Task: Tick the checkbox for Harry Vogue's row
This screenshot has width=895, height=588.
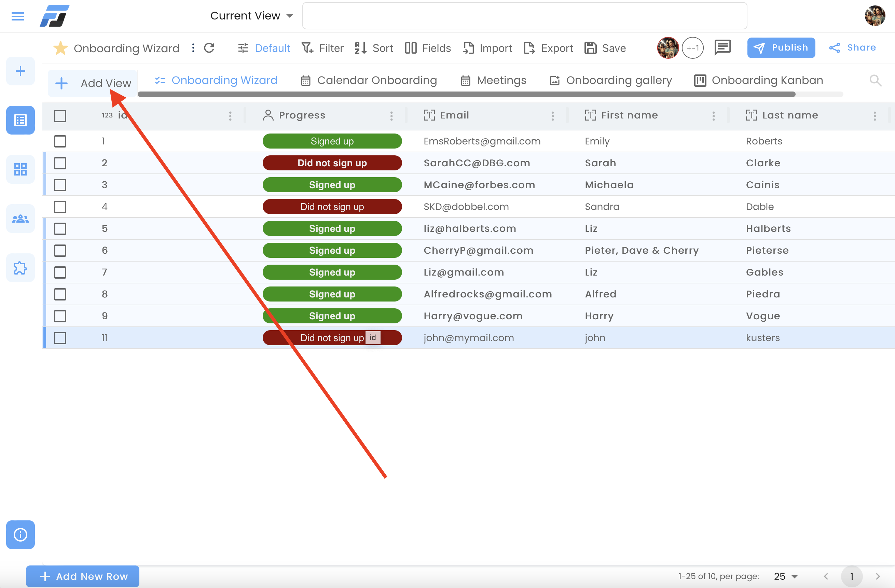Action: 60,316
